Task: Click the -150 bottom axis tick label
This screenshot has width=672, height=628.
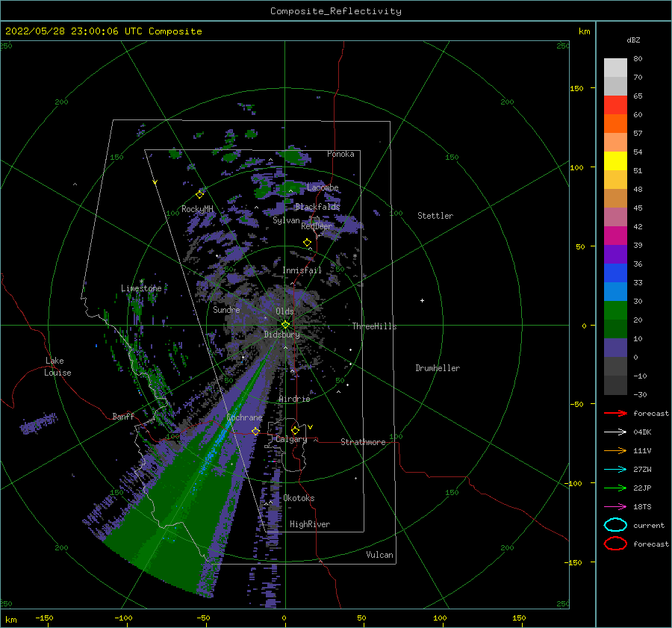Action: tap(44, 618)
